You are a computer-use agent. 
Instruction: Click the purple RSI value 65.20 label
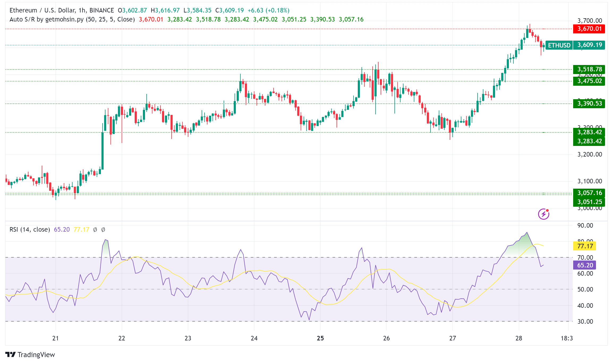click(585, 265)
